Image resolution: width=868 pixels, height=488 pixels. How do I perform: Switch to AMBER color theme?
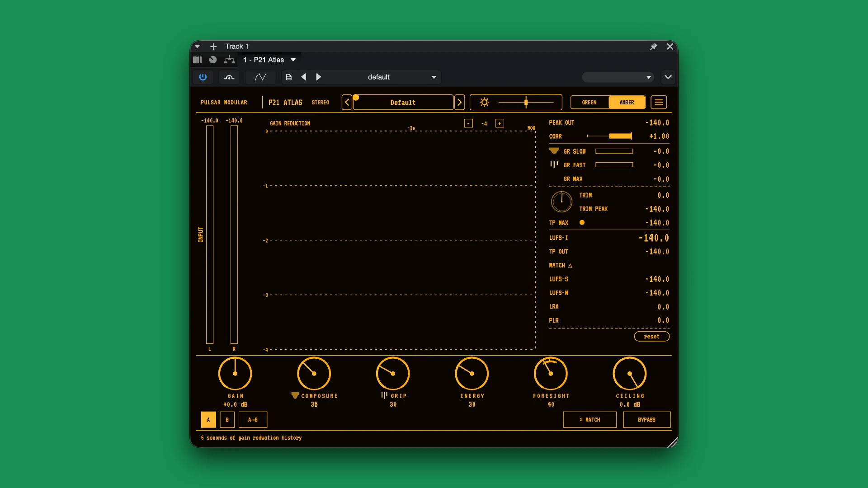pos(627,103)
